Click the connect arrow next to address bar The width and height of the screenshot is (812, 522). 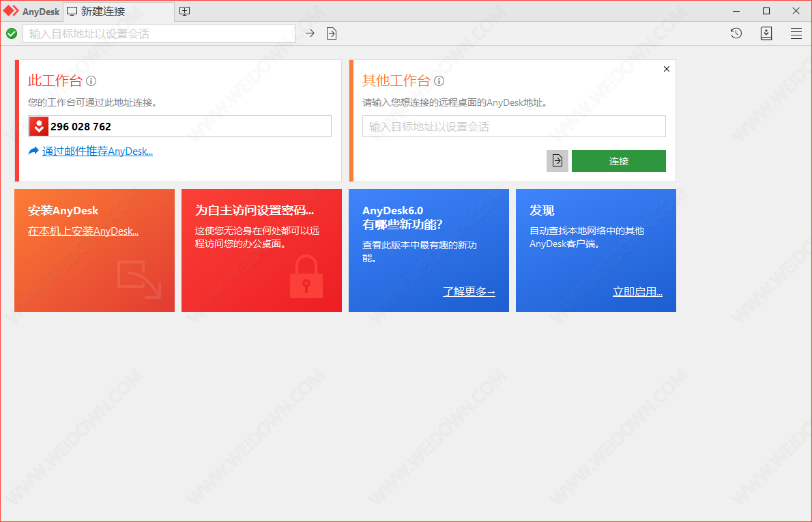click(310, 33)
